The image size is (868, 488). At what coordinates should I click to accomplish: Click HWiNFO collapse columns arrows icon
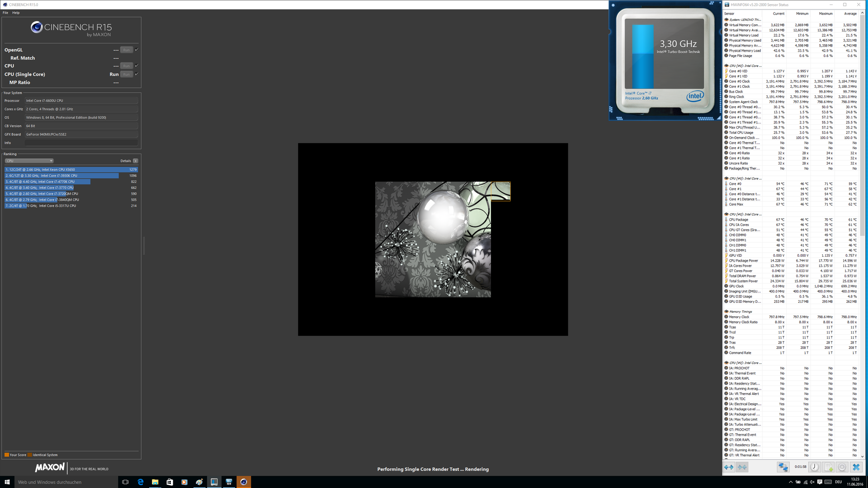click(742, 467)
